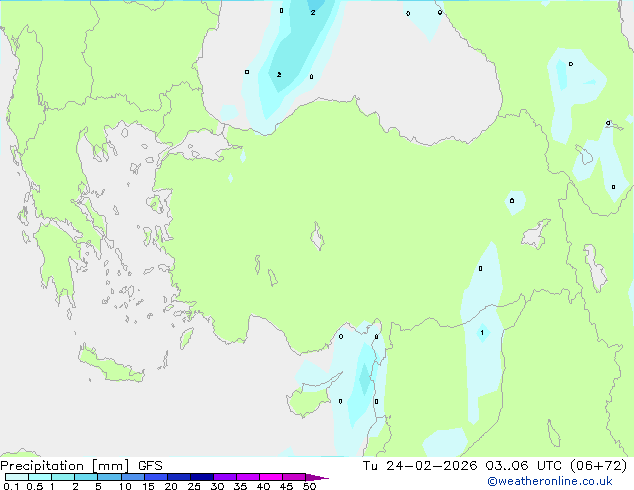Click the '(06+72)' forecast run text
This screenshot has width=634, height=490.
tap(598, 466)
